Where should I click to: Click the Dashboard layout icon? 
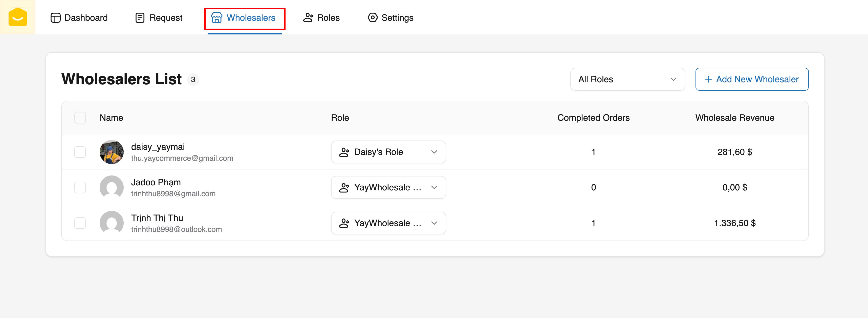click(55, 17)
